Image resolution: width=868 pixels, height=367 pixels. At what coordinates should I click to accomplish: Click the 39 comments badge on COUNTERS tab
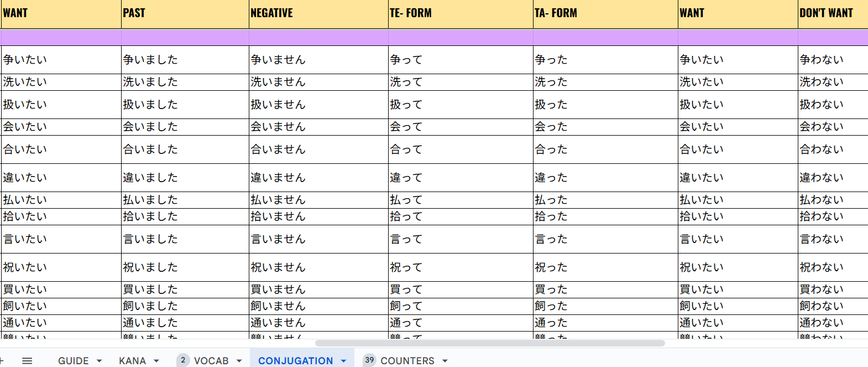tap(369, 360)
